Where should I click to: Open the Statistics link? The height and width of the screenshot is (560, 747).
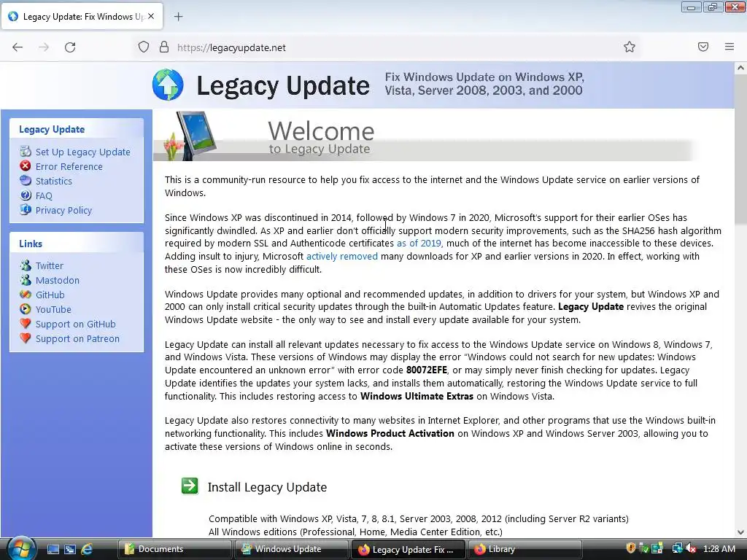click(x=54, y=181)
